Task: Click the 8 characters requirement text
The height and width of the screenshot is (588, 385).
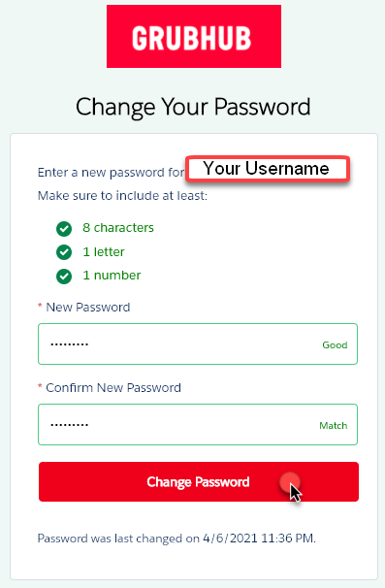Action: (118, 228)
